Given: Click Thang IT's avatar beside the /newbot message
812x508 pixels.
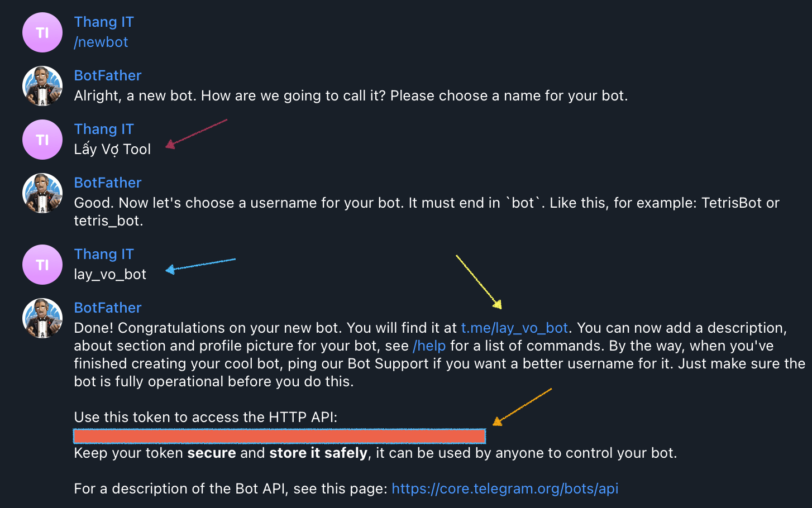Looking at the screenshot, I should [42, 32].
